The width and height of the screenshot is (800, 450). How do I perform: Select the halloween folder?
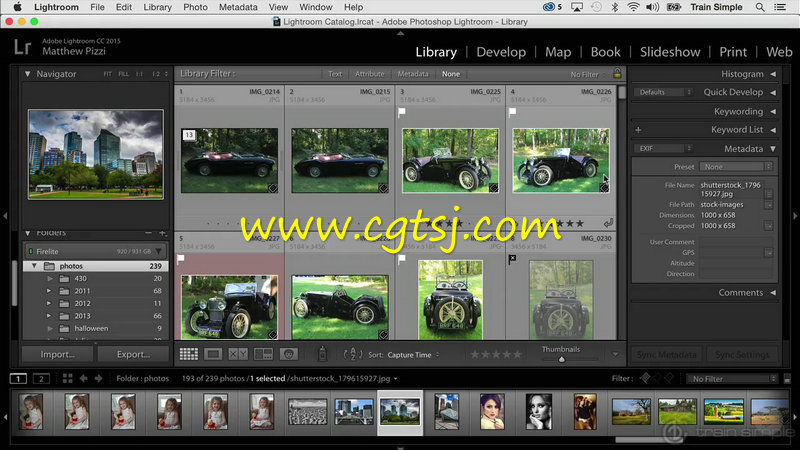91,329
